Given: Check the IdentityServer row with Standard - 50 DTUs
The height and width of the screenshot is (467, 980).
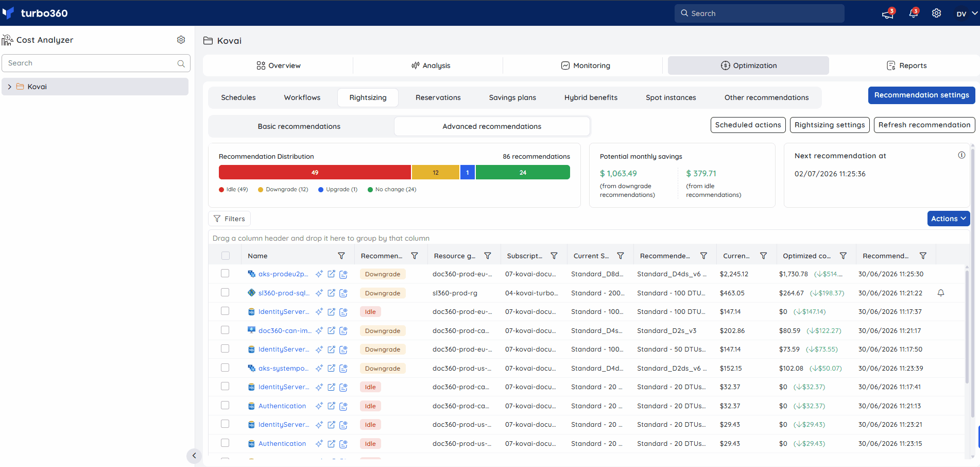Looking at the screenshot, I should click(x=225, y=348).
